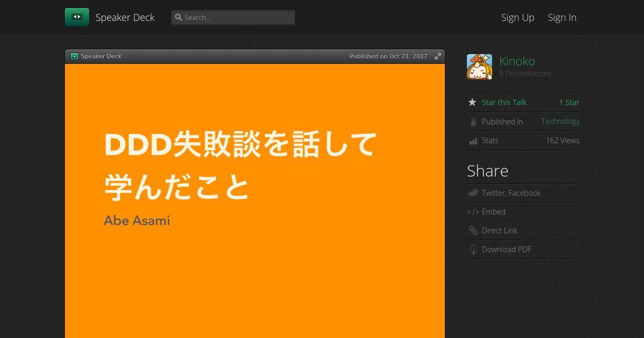Star this Talk
644x338 pixels.
click(504, 102)
